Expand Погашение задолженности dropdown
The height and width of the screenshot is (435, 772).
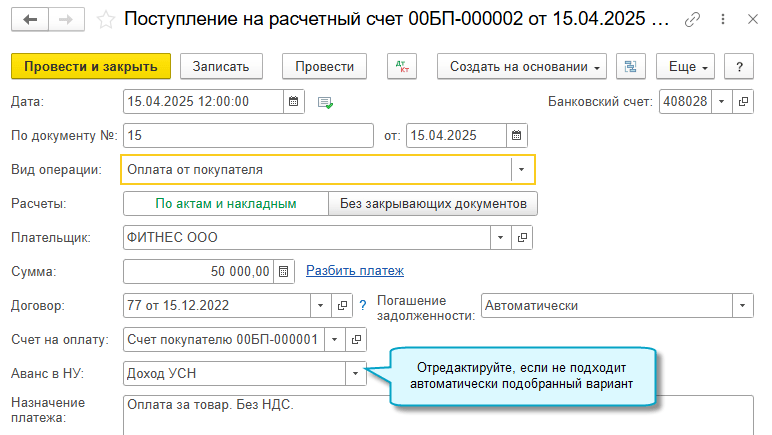pos(742,306)
